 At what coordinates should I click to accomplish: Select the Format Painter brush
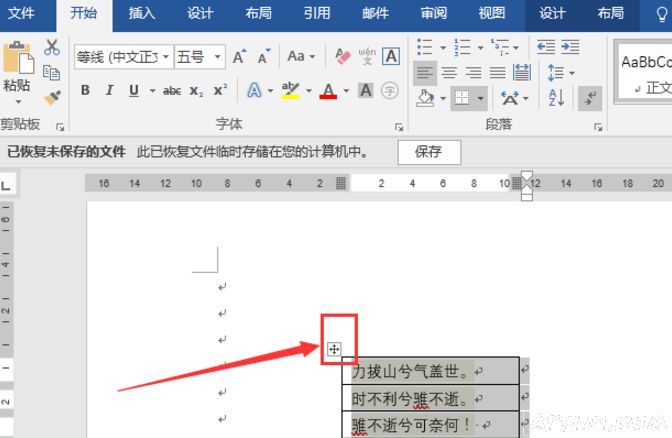pos(52,98)
